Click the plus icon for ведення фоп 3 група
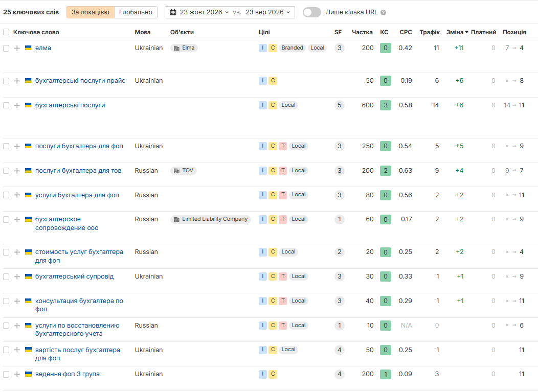Screen dimensions: 538x392 pyautogui.click(x=17, y=375)
